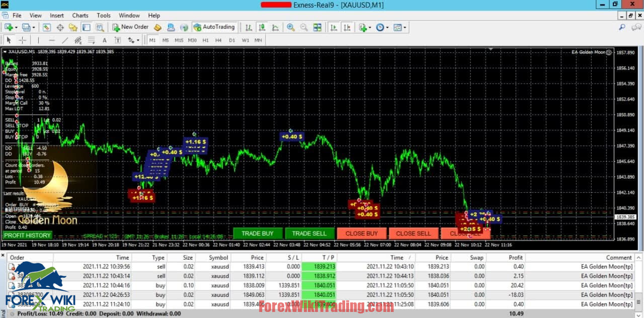This screenshot has height=318, width=644.
Task: Select the Equidistant Channel tool
Action: click(78, 40)
